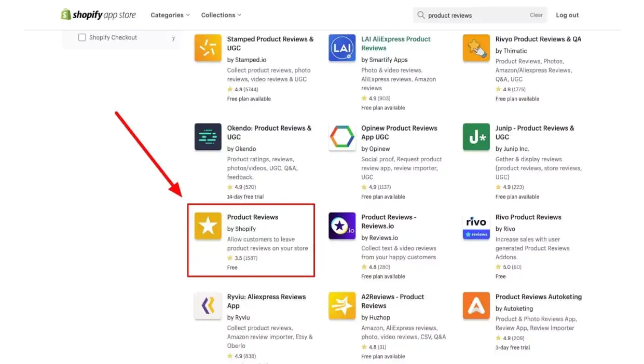Open the LAI AliExpress app icon
Viewport: 644px width, 364px height.
coord(342,48)
